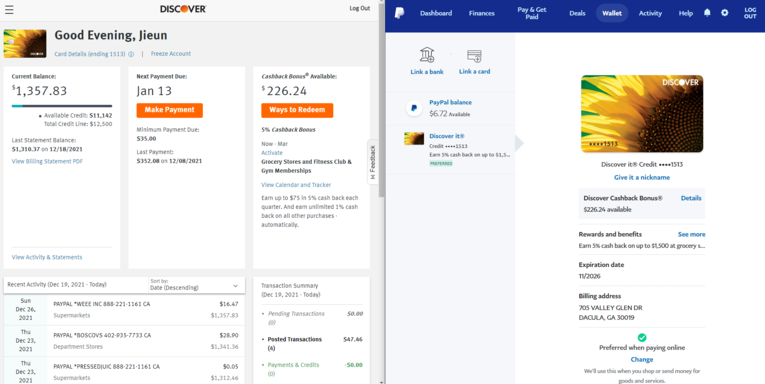
Task: Click the $6.72 Available PayPal balance
Action: [449, 114]
